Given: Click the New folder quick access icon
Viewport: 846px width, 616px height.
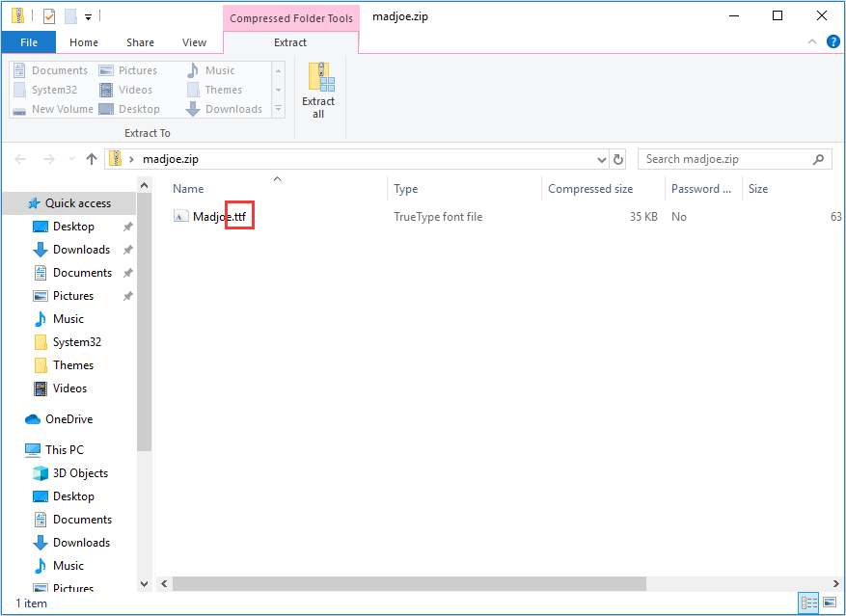Looking at the screenshot, I should click(x=70, y=16).
